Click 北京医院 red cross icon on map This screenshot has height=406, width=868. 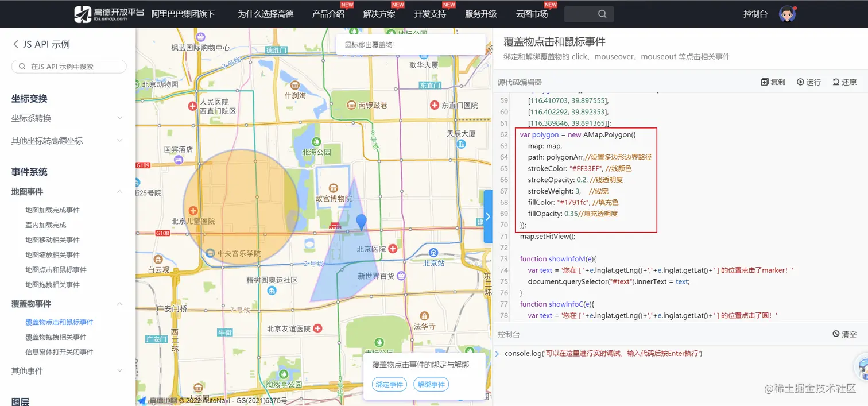pyautogui.click(x=393, y=249)
